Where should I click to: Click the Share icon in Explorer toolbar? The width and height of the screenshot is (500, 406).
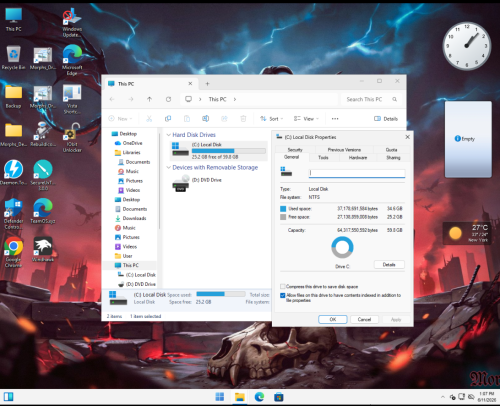pyautogui.click(x=224, y=119)
